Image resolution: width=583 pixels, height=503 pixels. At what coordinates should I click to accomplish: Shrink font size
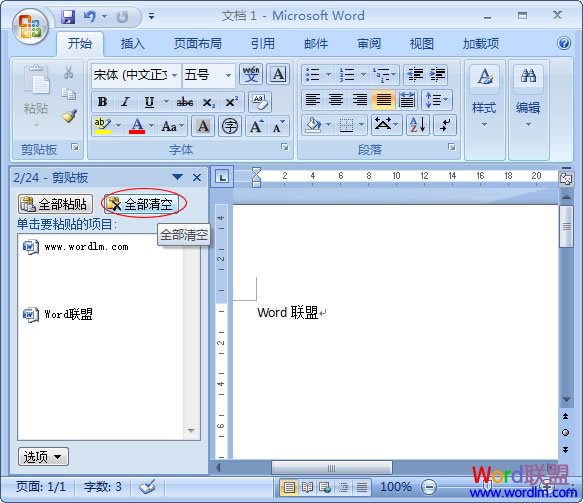[x=278, y=126]
